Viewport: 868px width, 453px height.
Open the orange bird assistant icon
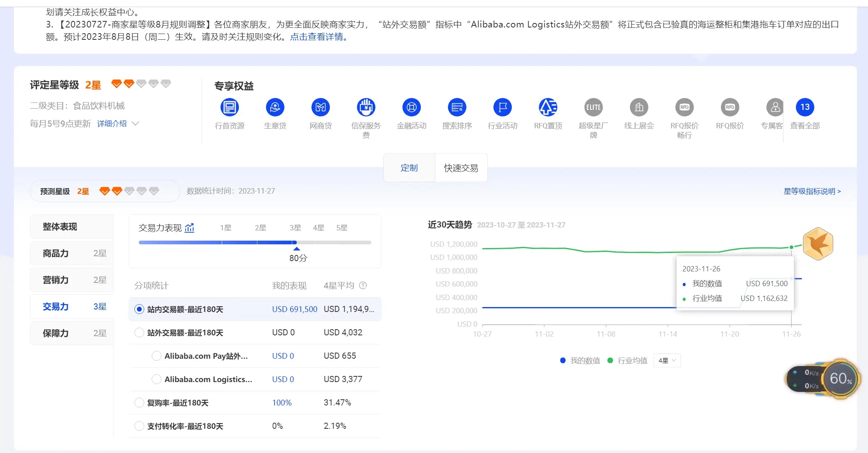click(x=818, y=244)
